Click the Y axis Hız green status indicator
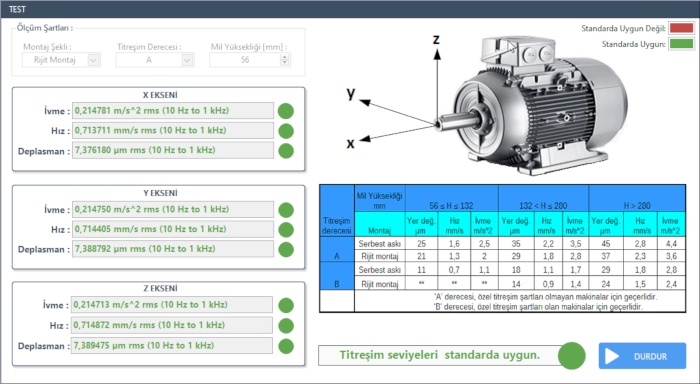 pyautogui.click(x=286, y=230)
